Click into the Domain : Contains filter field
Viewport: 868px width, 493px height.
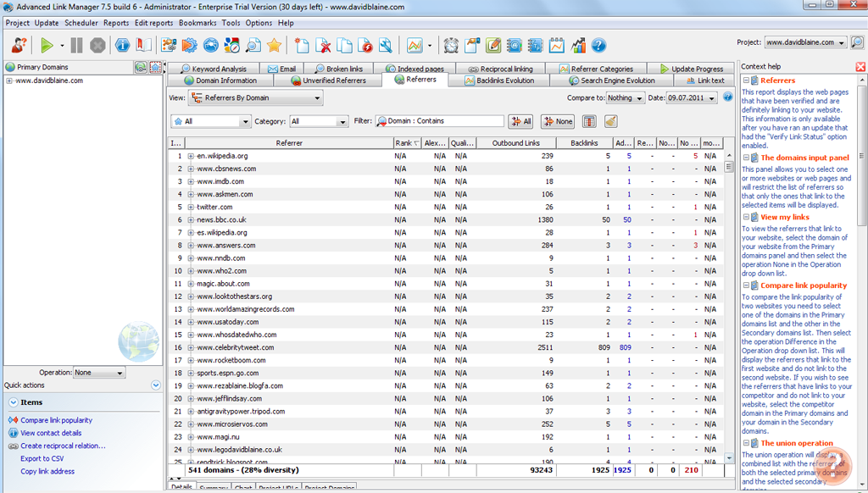click(440, 121)
